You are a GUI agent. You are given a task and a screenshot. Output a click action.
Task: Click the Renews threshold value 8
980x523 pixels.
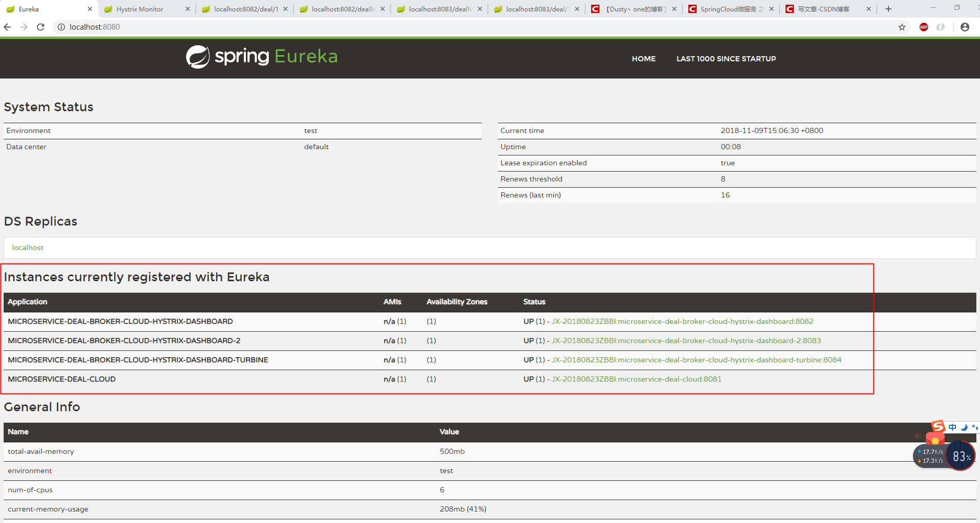coord(723,179)
